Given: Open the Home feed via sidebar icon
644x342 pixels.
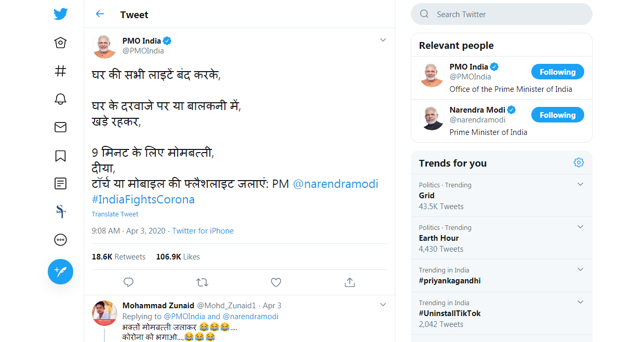Looking at the screenshot, I should pos(60,43).
